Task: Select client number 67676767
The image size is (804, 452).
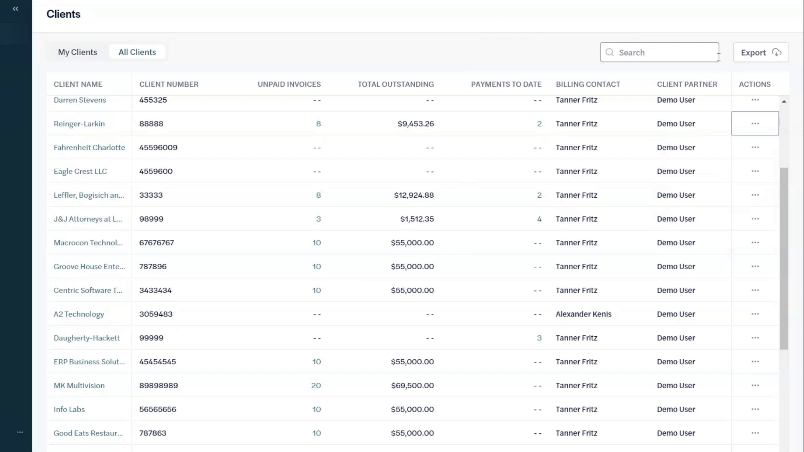Action: coord(156,243)
